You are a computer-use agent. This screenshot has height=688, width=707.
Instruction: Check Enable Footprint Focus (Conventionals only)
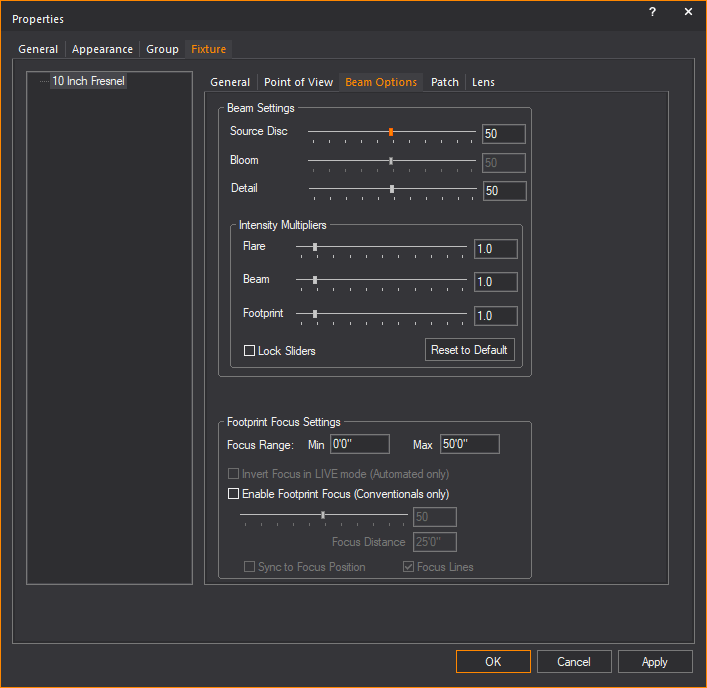[x=234, y=494]
